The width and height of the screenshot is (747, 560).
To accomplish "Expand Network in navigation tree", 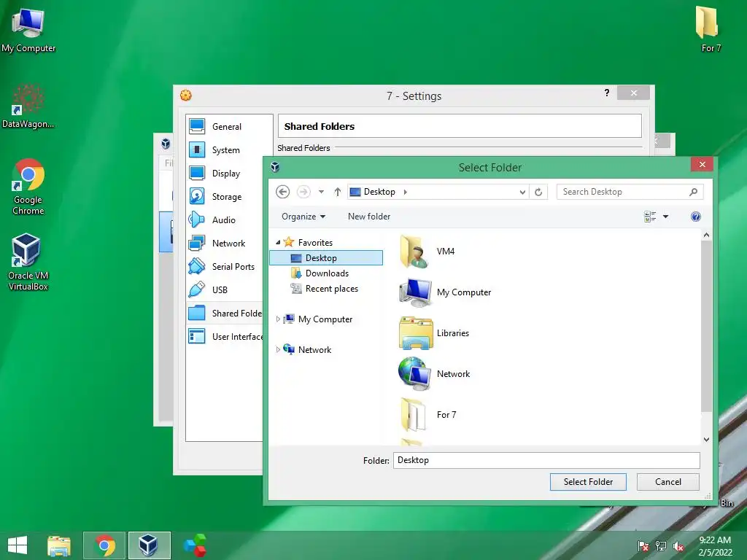I will tap(278, 349).
